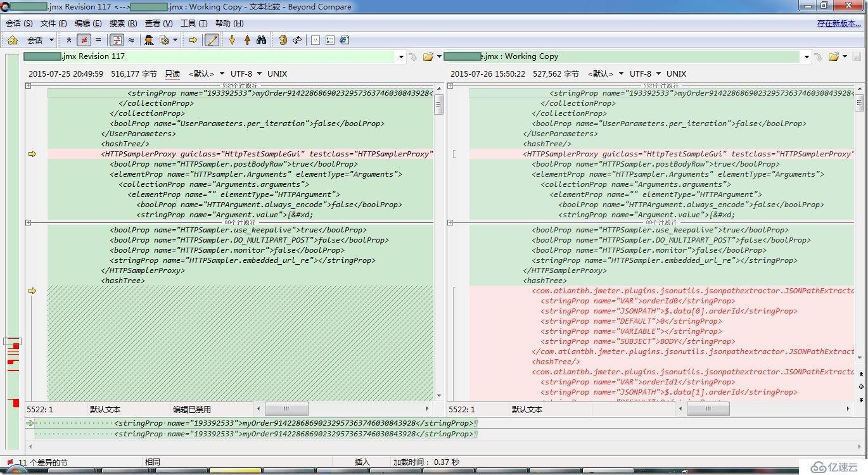The image size is (868, 475).
Task: Click Copy to Right yellow arrow
Action: [193, 40]
